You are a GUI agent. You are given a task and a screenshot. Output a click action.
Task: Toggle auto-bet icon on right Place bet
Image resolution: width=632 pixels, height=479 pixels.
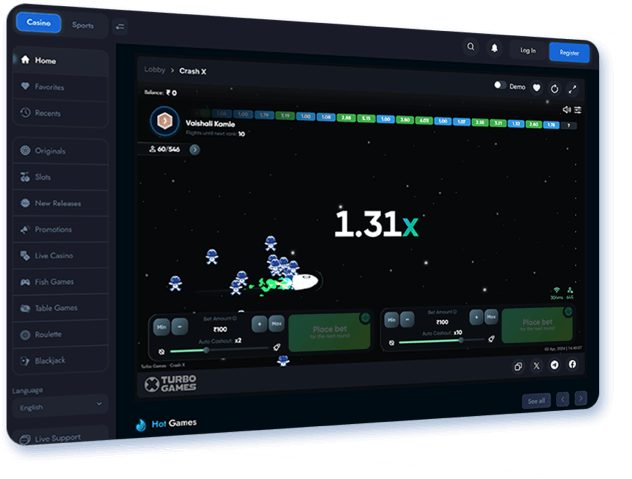[x=568, y=311]
